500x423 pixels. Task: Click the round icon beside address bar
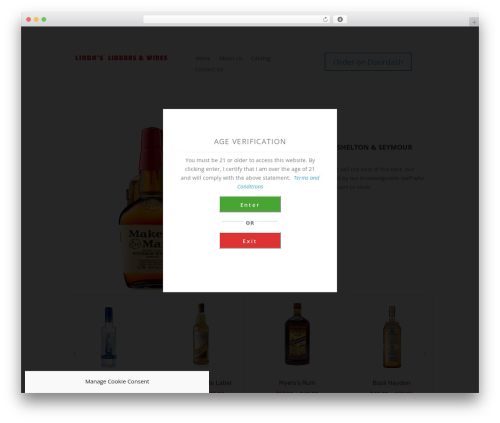click(x=340, y=20)
